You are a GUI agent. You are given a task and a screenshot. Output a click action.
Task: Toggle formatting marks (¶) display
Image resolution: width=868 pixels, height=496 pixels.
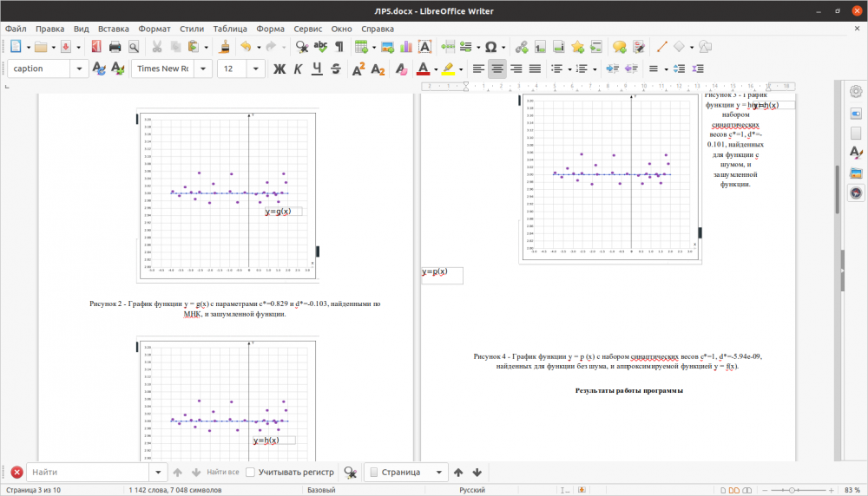(x=339, y=47)
